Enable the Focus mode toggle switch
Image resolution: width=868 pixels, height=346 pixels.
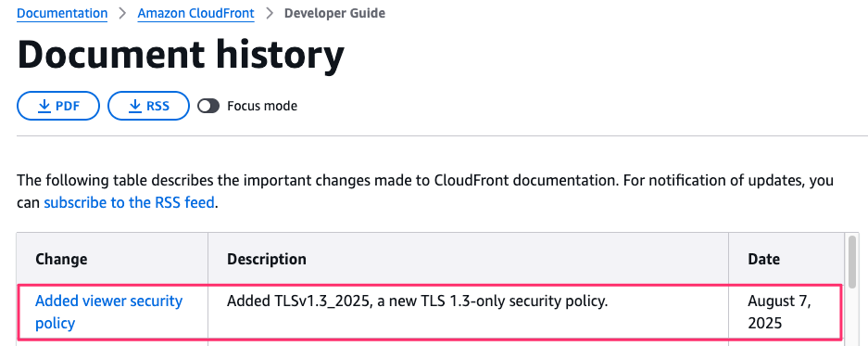(208, 106)
